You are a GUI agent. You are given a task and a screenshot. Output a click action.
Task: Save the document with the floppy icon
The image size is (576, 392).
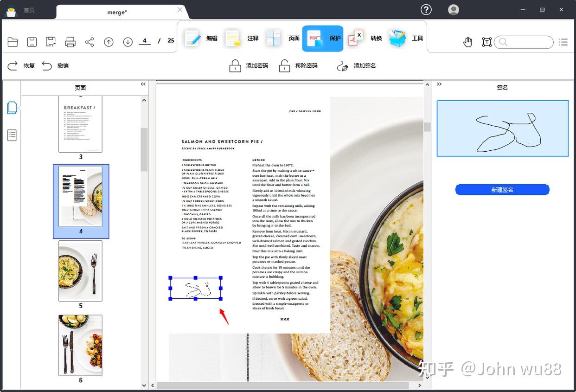pyautogui.click(x=32, y=42)
